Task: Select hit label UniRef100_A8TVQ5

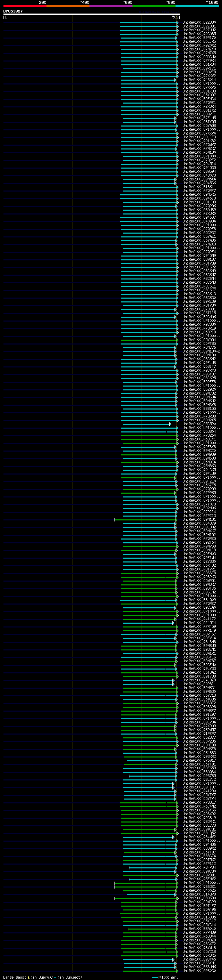Action: pos(199,122)
